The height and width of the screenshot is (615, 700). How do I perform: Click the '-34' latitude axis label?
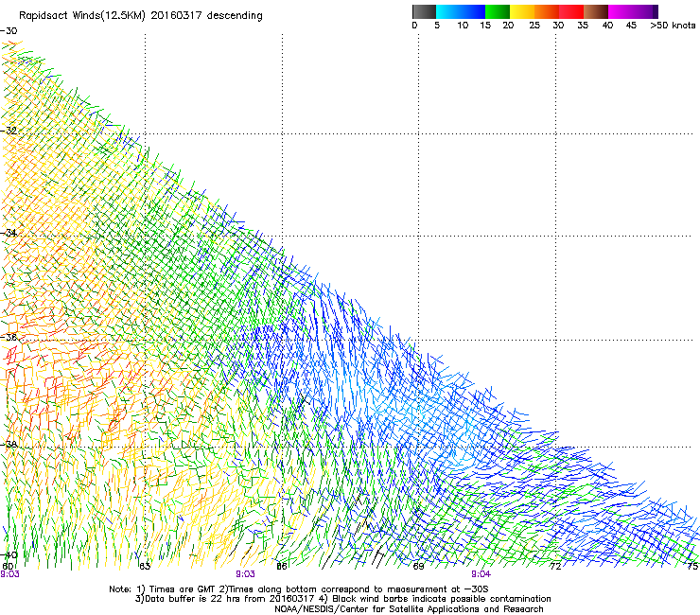[x=9, y=233]
